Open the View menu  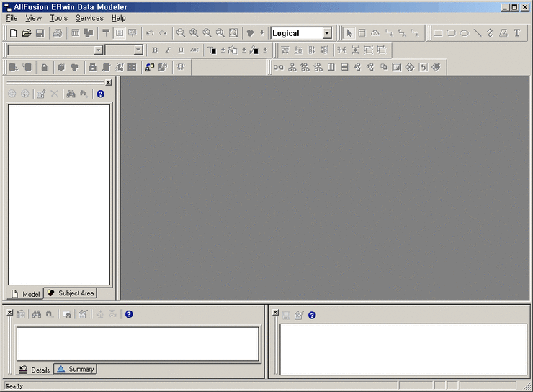[x=34, y=18]
